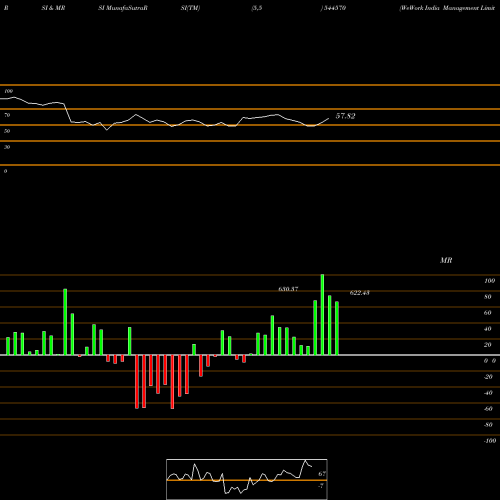Click the -60 label on MR right axis

tap(488, 409)
